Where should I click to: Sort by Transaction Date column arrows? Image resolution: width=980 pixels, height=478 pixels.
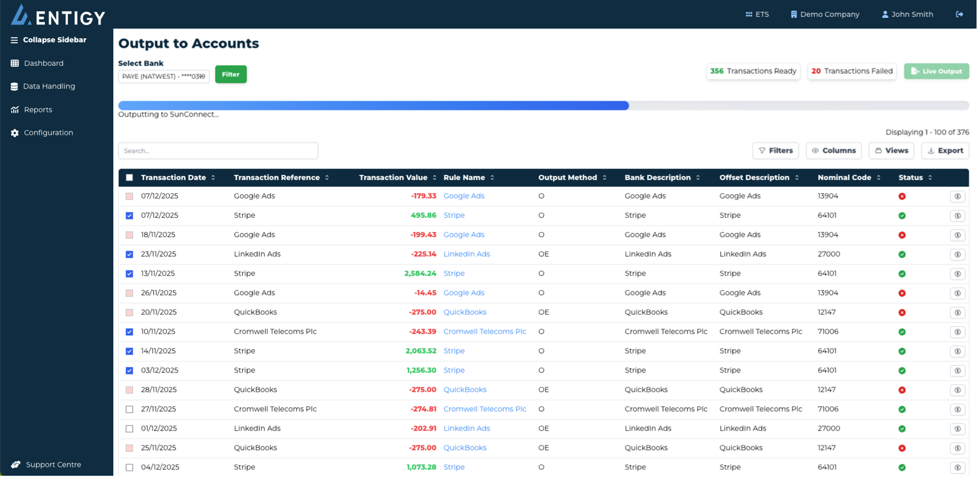tap(213, 178)
